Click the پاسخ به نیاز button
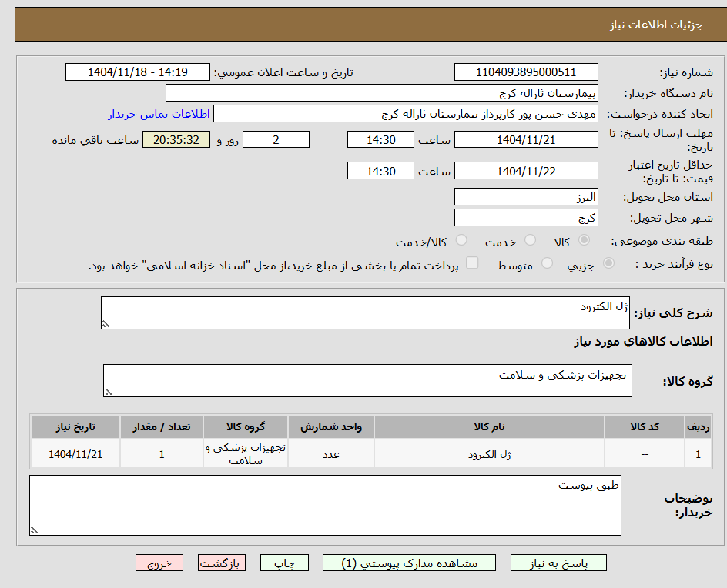The width and height of the screenshot is (727, 588). (558, 563)
